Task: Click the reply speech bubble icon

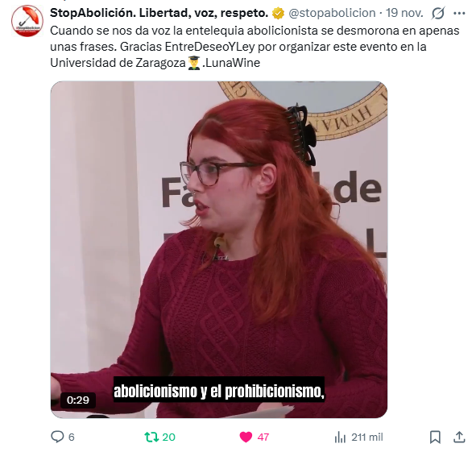Action: (x=57, y=437)
